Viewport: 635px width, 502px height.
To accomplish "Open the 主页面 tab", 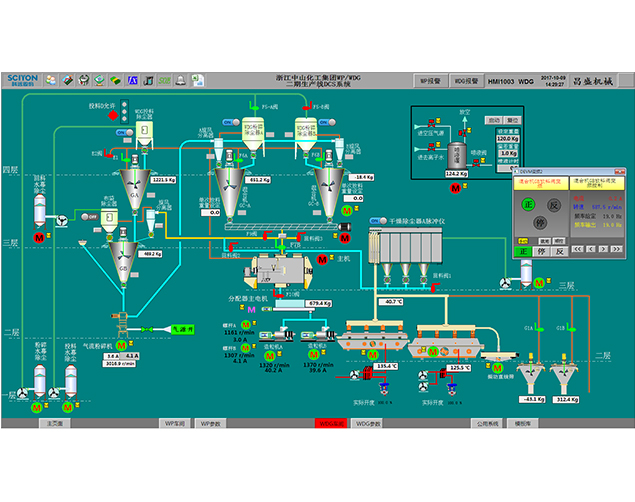I will point(56,423).
